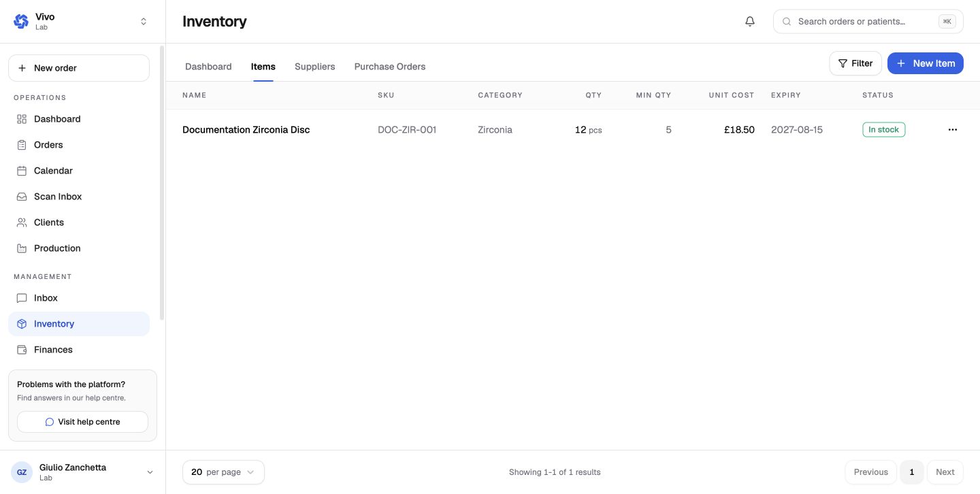Image resolution: width=980 pixels, height=494 pixels.
Task: Open the 20 per page dropdown
Action: click(x=223, y=472)
